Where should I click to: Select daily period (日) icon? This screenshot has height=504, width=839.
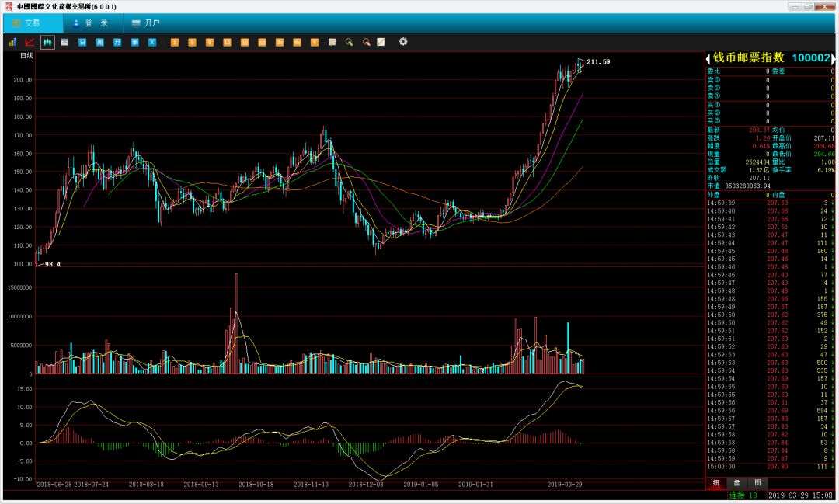[82, 42]
